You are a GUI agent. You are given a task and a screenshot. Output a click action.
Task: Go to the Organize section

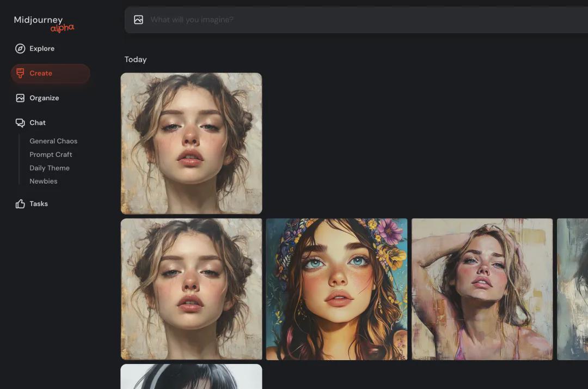coord(44,98)
